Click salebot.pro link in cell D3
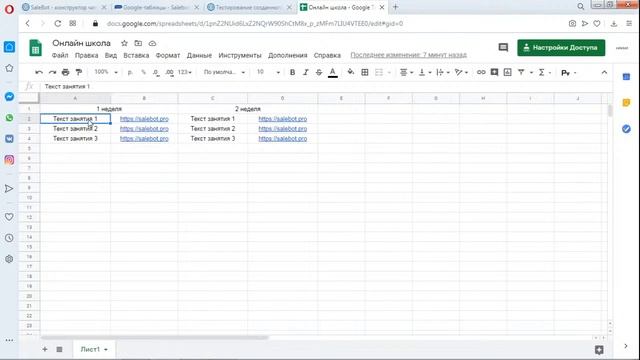Image resolution: width=640 pixels, height=360 pixels. coord(282,129)
